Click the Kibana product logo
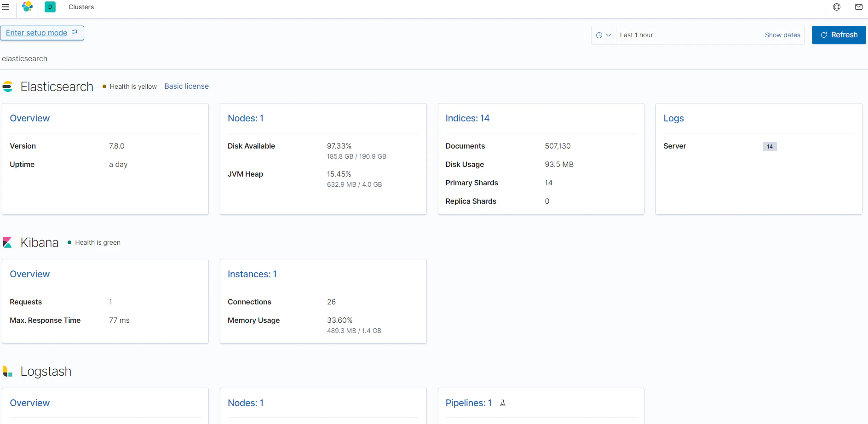This screenshot has height=424, width=868. pos(7,242)
